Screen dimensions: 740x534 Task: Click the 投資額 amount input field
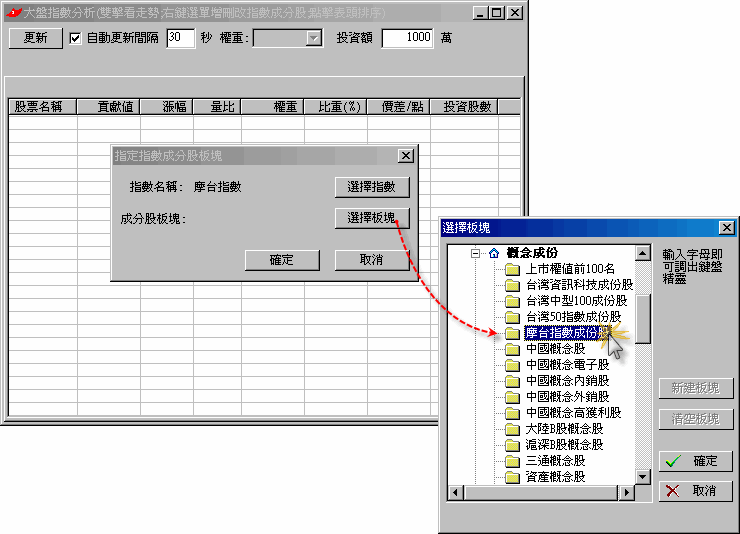[x=407, y=38]
